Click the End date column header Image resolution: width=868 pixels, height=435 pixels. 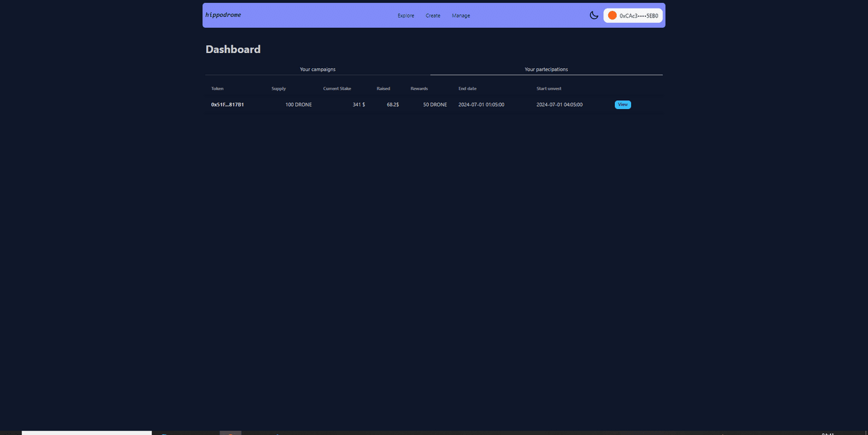467,89
